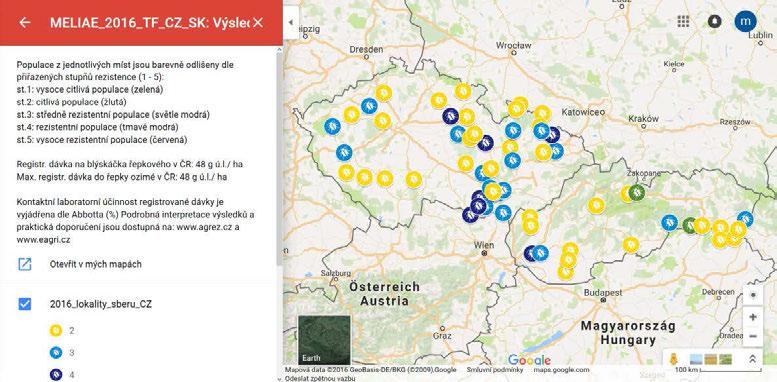Viewport: 777px width, 382px height.
Task: Zoom out of the map
Action: [x=753, y=337]
